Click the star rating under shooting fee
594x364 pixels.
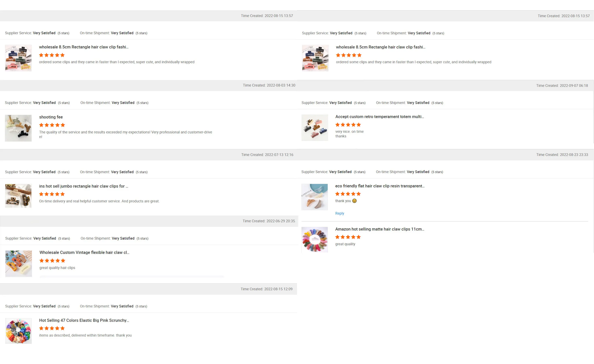click(x=52, y=125)
